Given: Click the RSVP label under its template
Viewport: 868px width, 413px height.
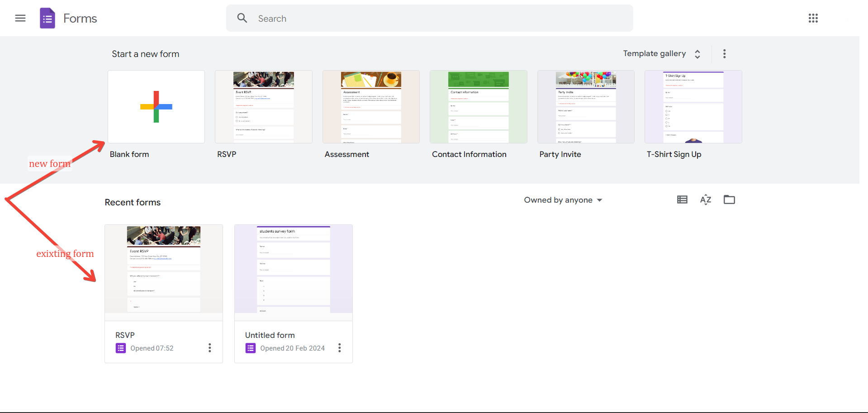Looking at the screenshot, I should (x=227, y=154).
